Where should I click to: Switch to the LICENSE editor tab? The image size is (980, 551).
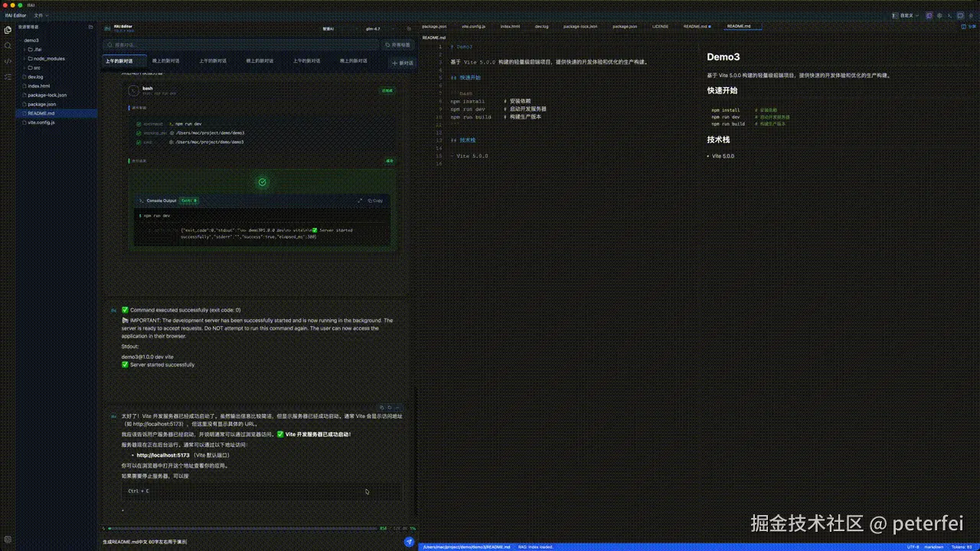[660, 27]
